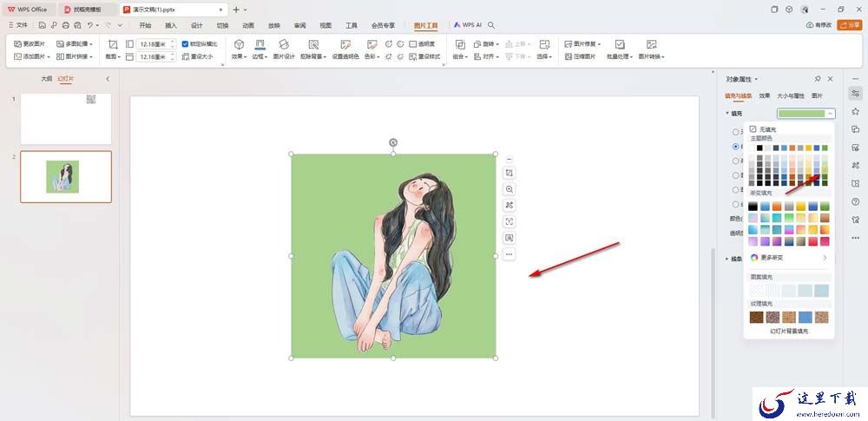
Task: Select slide 1 thumbnail
Action: pos(66,119)
